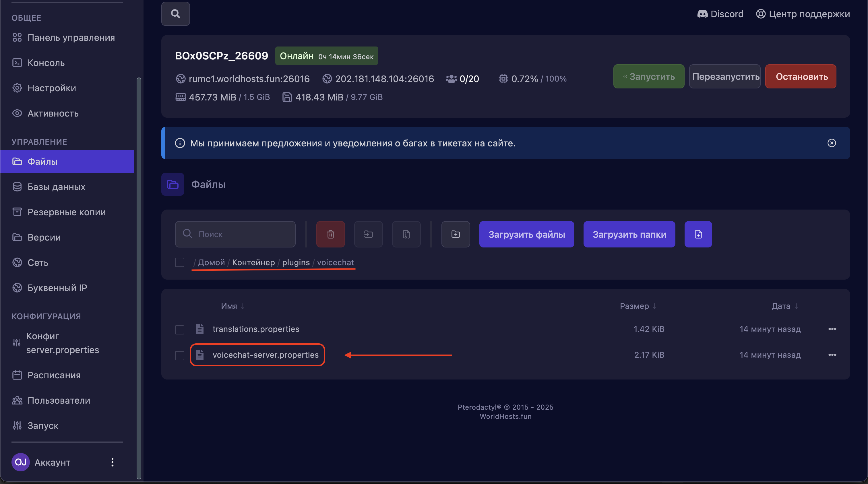Click the magnifier search icon at top
Viewport: 868px width, 484px height.
(x=175, y=14)
